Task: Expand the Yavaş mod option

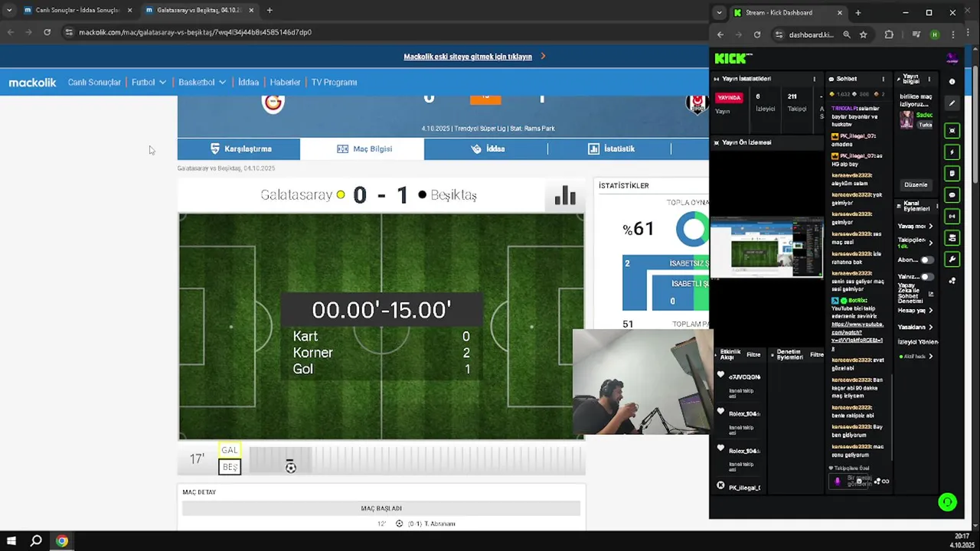Action: [x=915, y=227]
